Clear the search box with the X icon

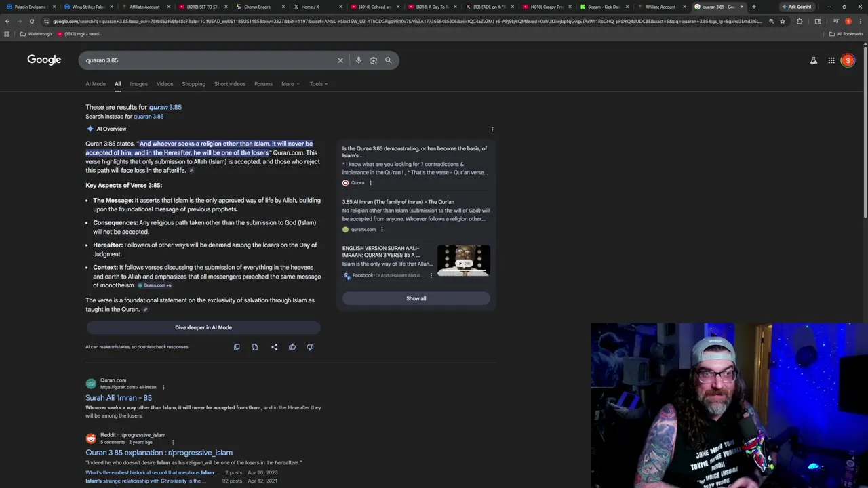(340, 60)
